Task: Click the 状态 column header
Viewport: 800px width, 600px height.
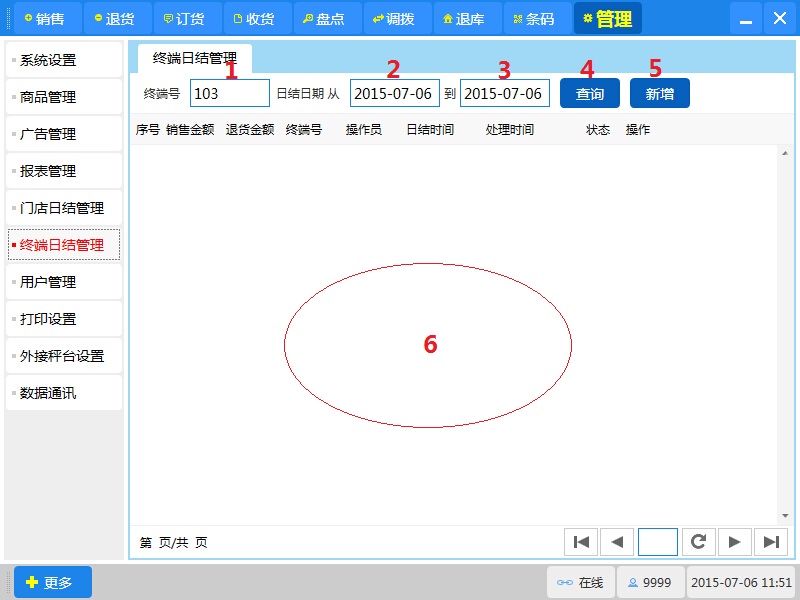Action: click(598, 130)
